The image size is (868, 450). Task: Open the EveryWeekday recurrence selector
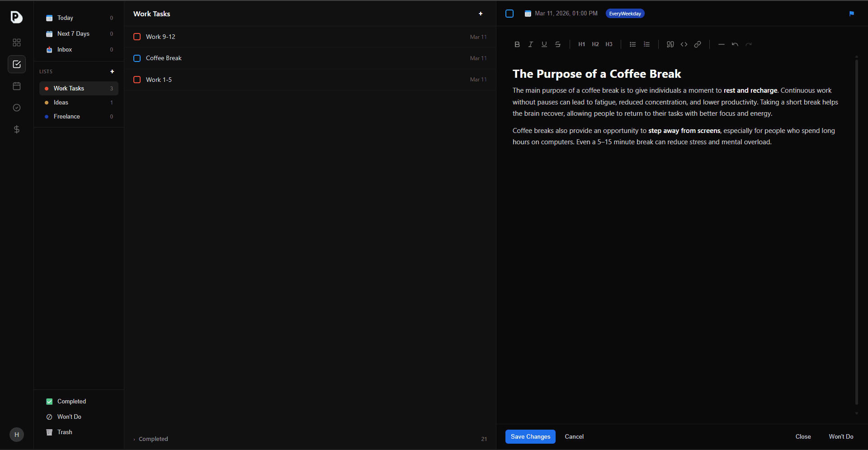point(625,14)
